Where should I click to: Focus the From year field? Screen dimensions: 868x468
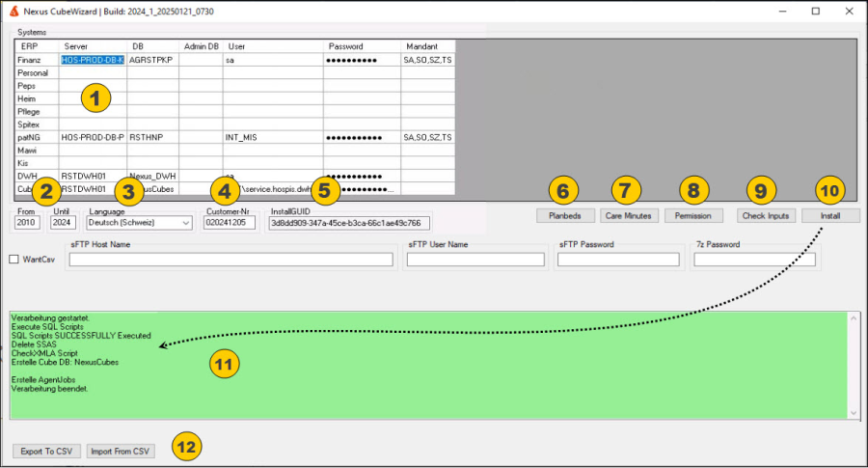tap(27, 223)
